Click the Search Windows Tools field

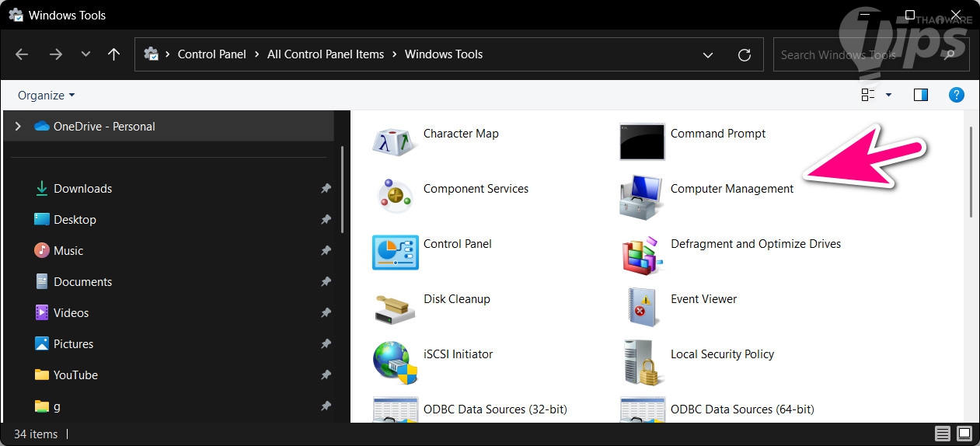click(x=870, y=55)
